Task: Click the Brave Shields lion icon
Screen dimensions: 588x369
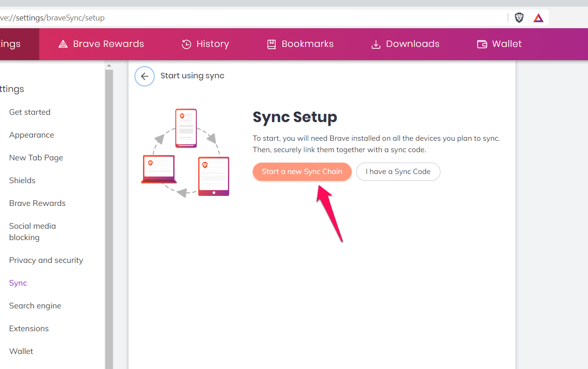Action: [519, 18]
